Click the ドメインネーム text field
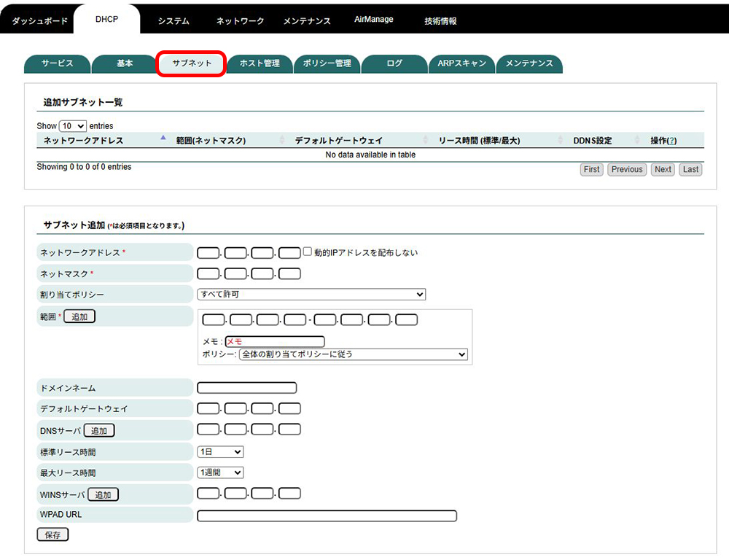 point(247,388)
